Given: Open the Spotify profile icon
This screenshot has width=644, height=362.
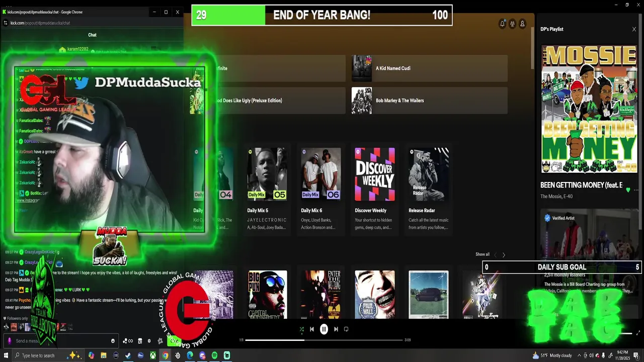Looking at the screenshot, I should tap(522, 24).
